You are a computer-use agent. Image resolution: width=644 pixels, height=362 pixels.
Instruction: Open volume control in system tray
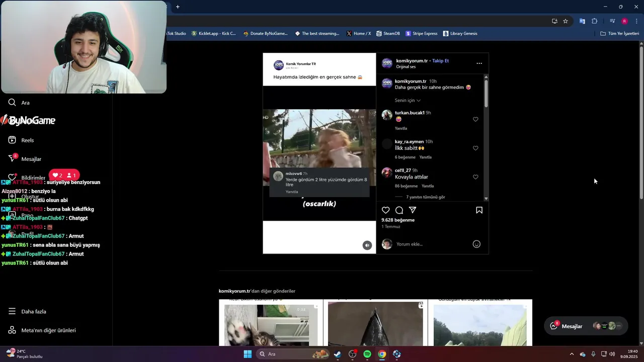coord(612,354)
